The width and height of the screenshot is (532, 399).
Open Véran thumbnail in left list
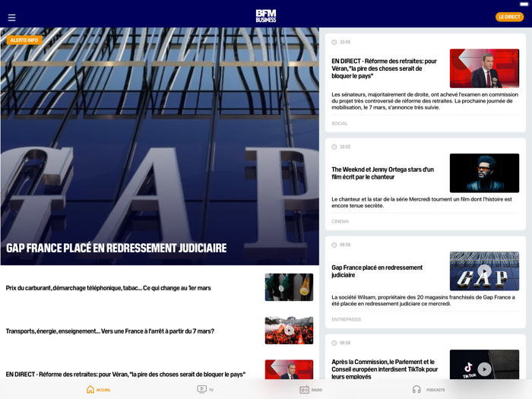(x=289, y=369)
